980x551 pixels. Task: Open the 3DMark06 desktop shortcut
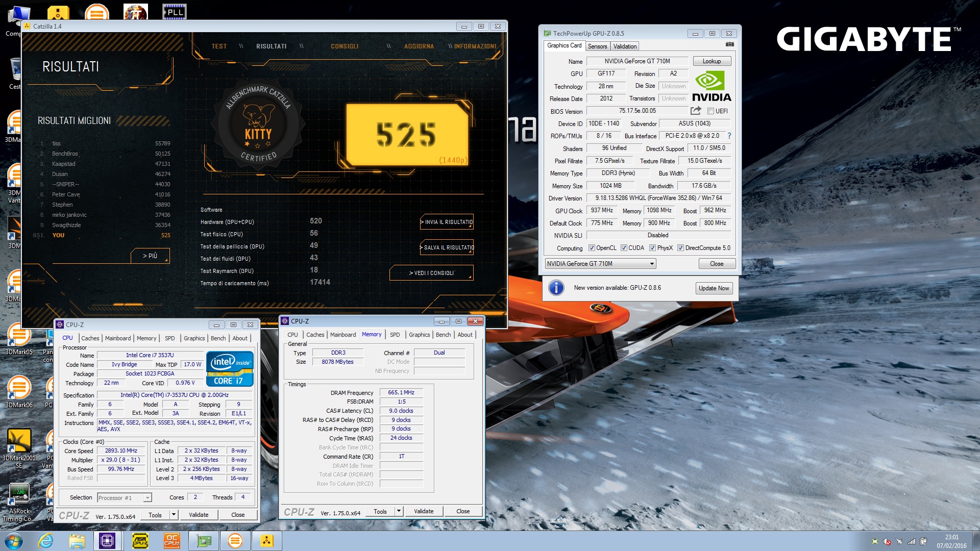pyautogui.click(x=19, y=392)
